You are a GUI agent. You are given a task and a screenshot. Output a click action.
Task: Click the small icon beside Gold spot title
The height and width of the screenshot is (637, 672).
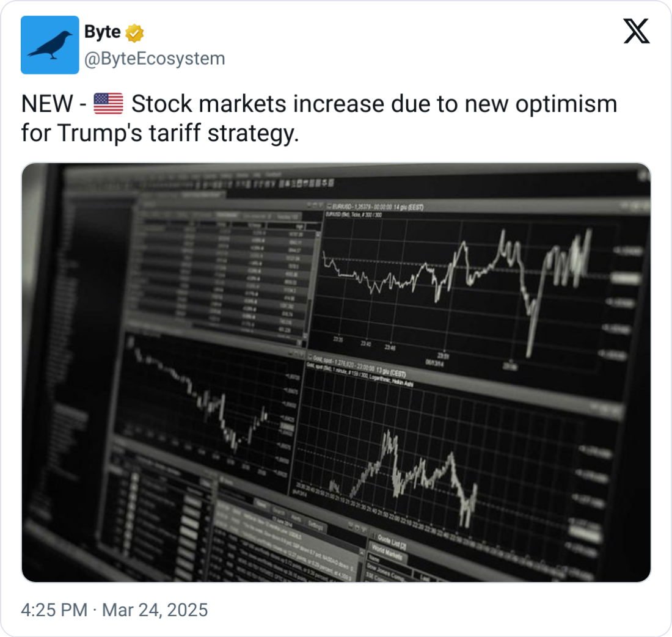pos(310,356)
